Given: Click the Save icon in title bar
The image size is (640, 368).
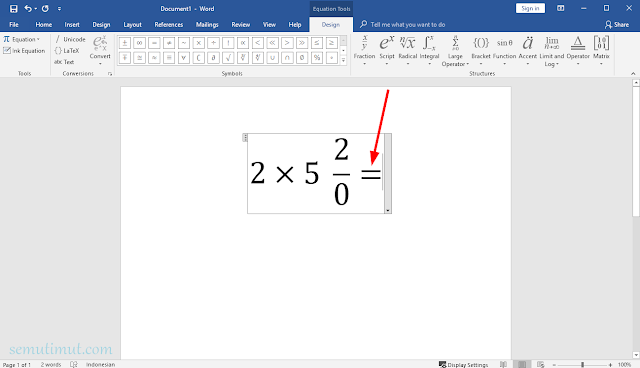Looking at the screenshot, I should (13, 9).
